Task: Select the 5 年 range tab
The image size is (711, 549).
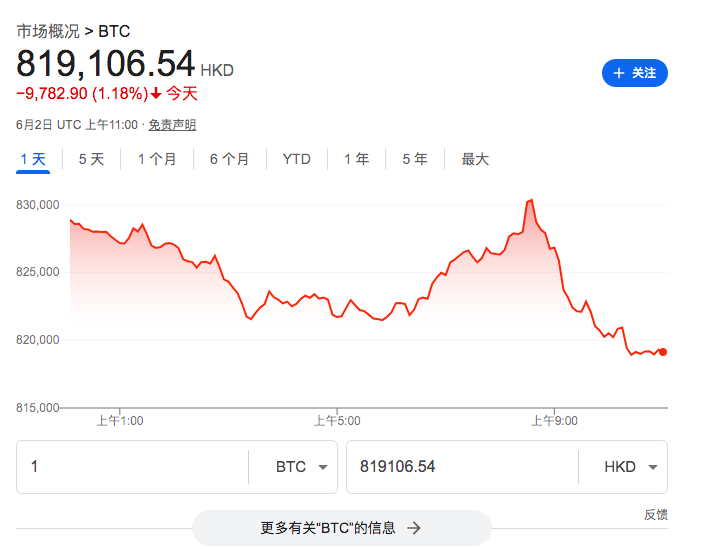Action: pos(415,159)
